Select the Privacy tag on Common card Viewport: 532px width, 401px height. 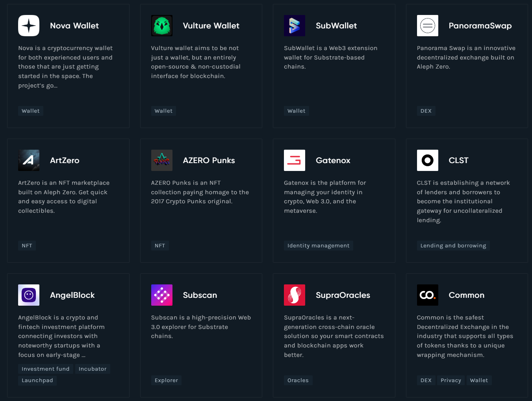coord(450,381)
